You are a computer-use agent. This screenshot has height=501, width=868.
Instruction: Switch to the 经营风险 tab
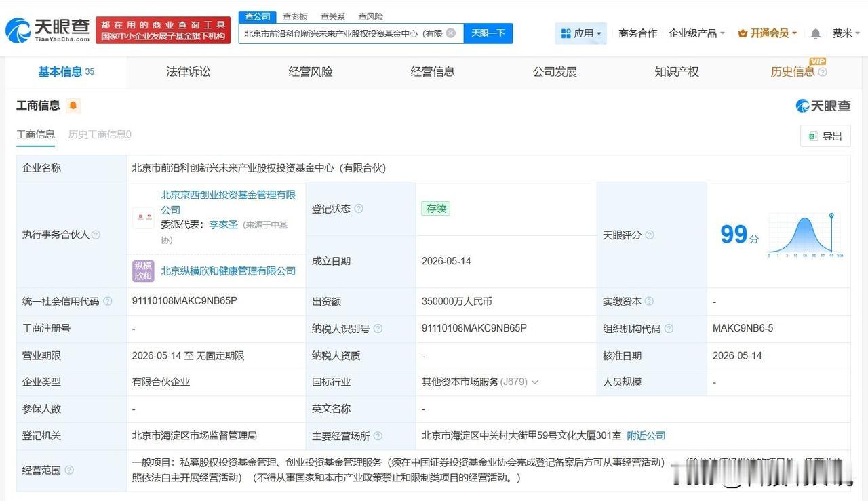311,72
